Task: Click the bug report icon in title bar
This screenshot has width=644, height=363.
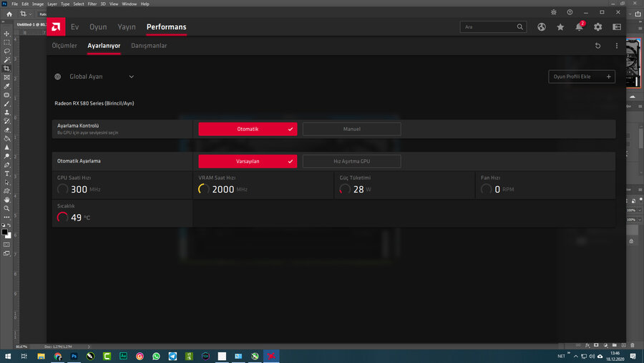Action: [554, 12]
